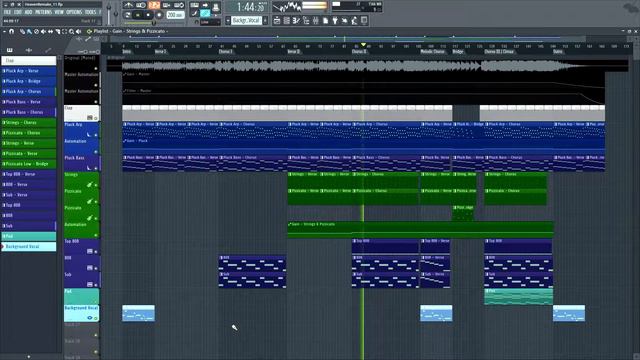Toggle the recording countdown icon

154,5
